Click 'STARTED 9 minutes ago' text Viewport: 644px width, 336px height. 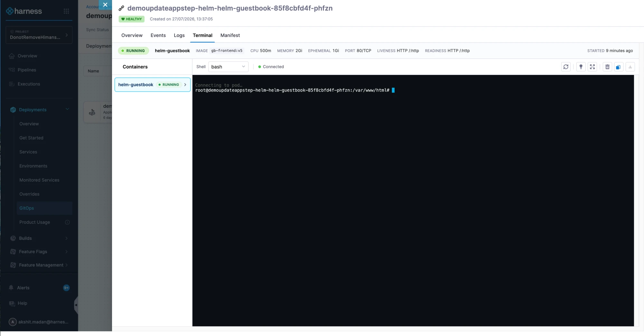pyautogui.click(x=610, y=51)
